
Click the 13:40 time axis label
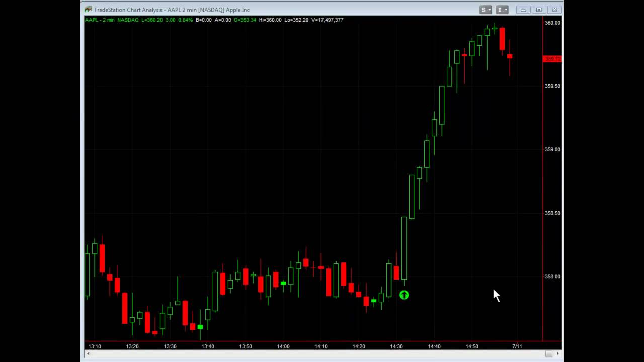pyautogui.click(x=208, y=346)
